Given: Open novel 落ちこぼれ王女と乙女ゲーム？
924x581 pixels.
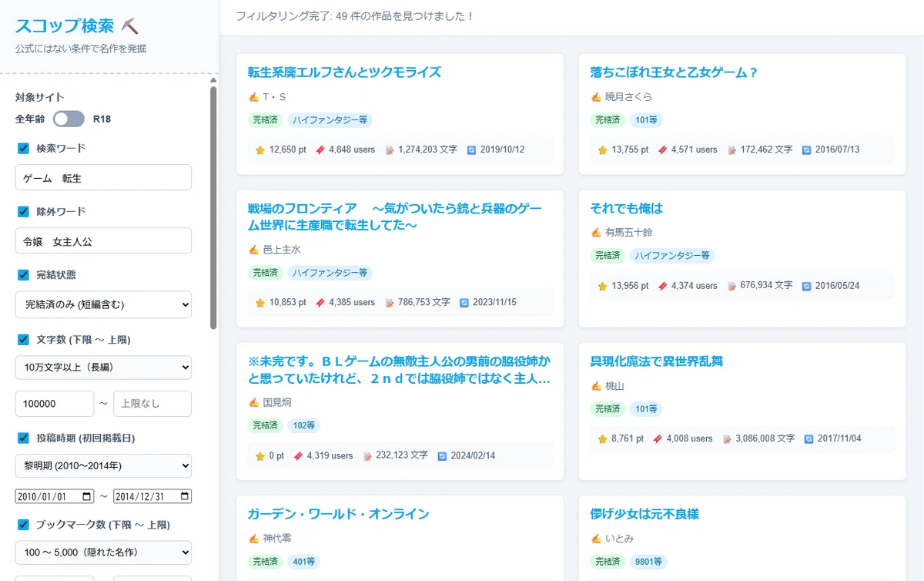Looking at the screenshot, I should (x=675, y=72).
